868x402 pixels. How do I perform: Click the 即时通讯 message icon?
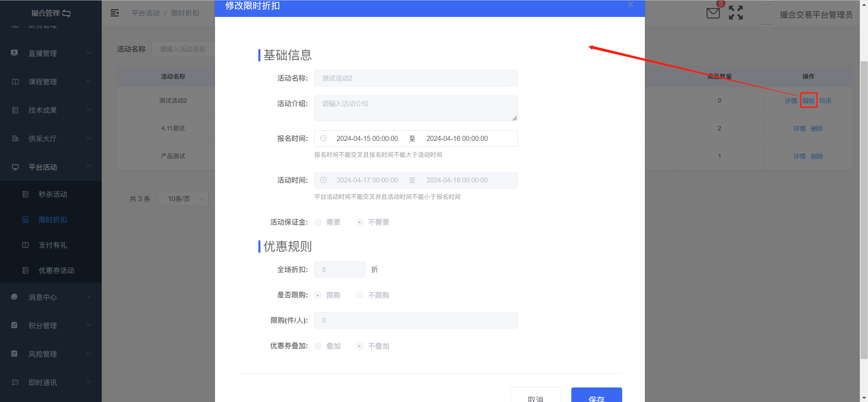coord(15,382)
